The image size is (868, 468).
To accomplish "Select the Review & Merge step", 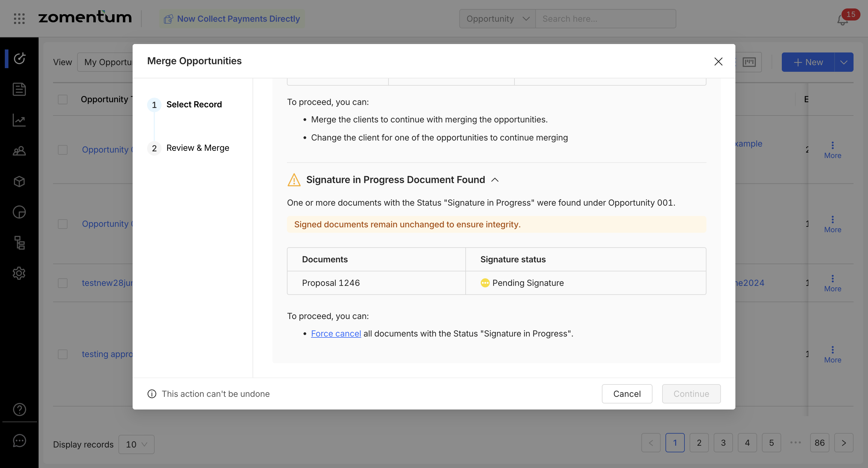I will (x=197, y=148).
